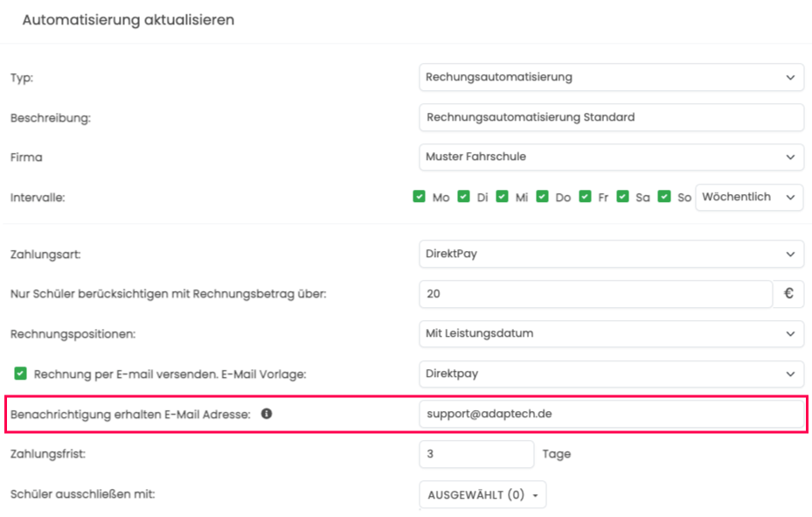This screenshot has width=812, height=517.
Task: Disable the Mi weekday checkbox
Action: pyautogui.click(x=502, y=197)
